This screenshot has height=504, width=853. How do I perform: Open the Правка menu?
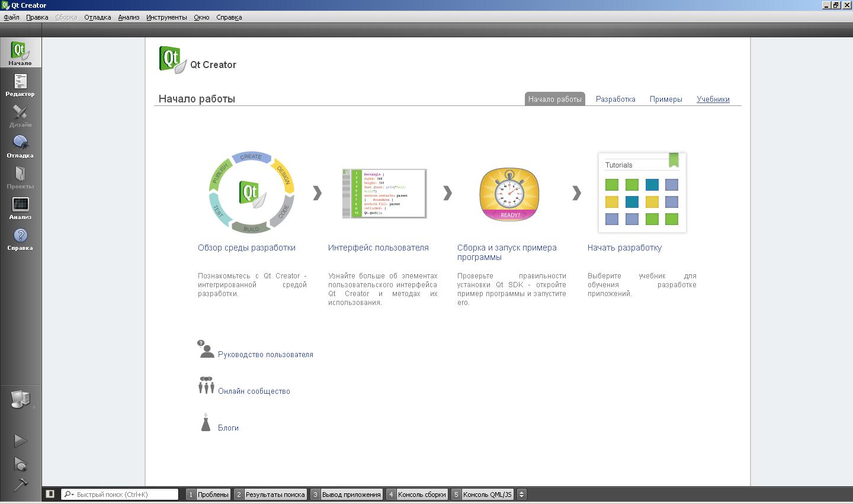37,17
